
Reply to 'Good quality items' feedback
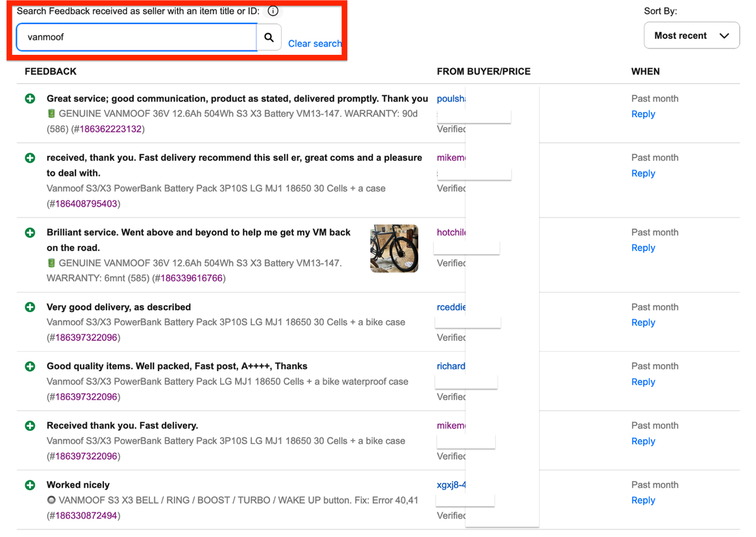click(643, 381)
